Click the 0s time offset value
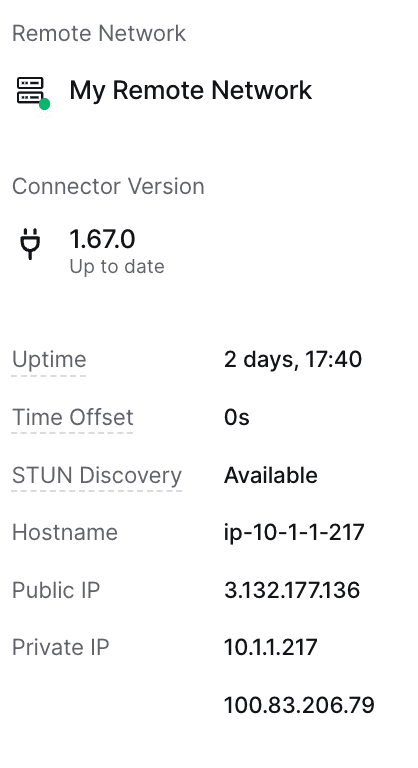Viewport: 418px width, 768px height. [x=237, y=417]
